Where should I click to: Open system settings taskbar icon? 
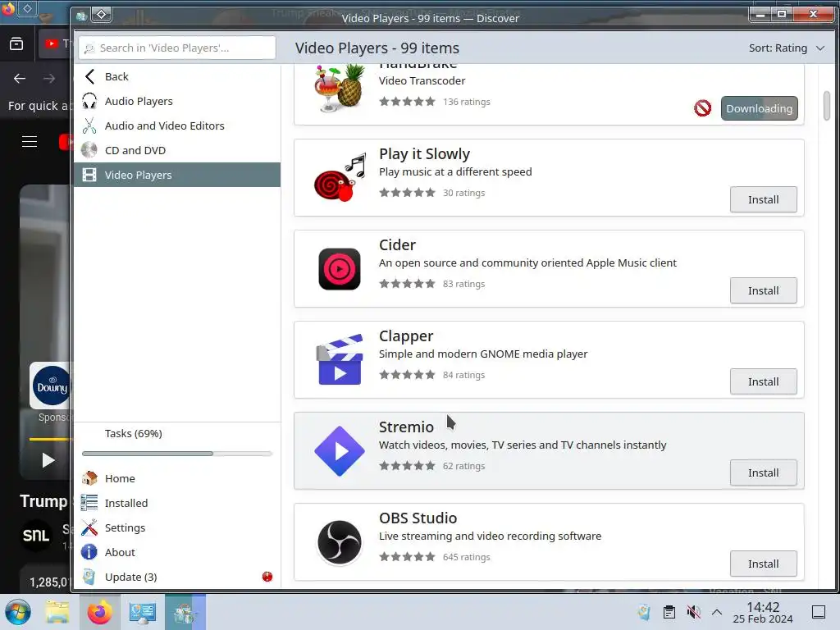143,612
